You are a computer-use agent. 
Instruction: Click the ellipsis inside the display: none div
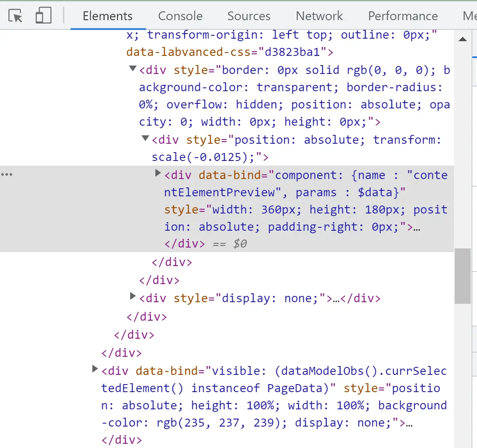click(336, 298)
